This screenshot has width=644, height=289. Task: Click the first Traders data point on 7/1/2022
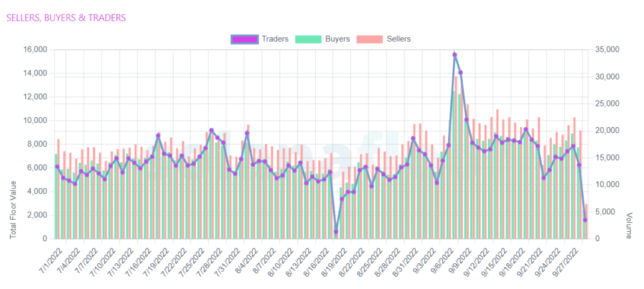57,167
